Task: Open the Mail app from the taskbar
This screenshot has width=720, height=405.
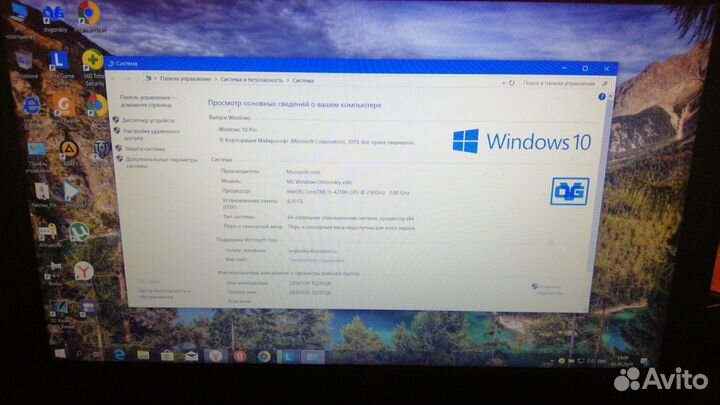Action: coord(191,356)
